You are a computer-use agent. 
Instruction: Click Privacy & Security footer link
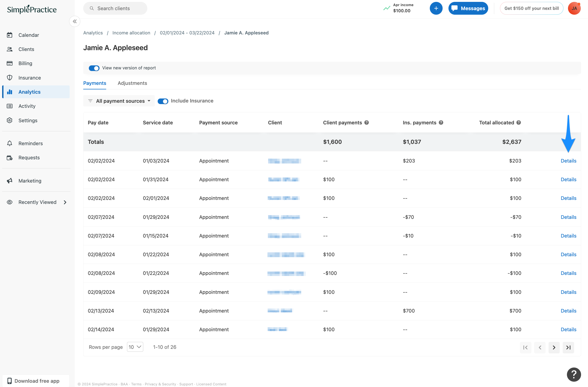click(160, 384)
